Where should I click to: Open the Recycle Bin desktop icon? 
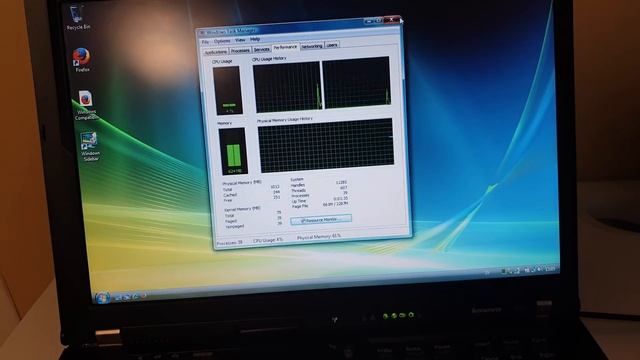[x=78, y=18]
